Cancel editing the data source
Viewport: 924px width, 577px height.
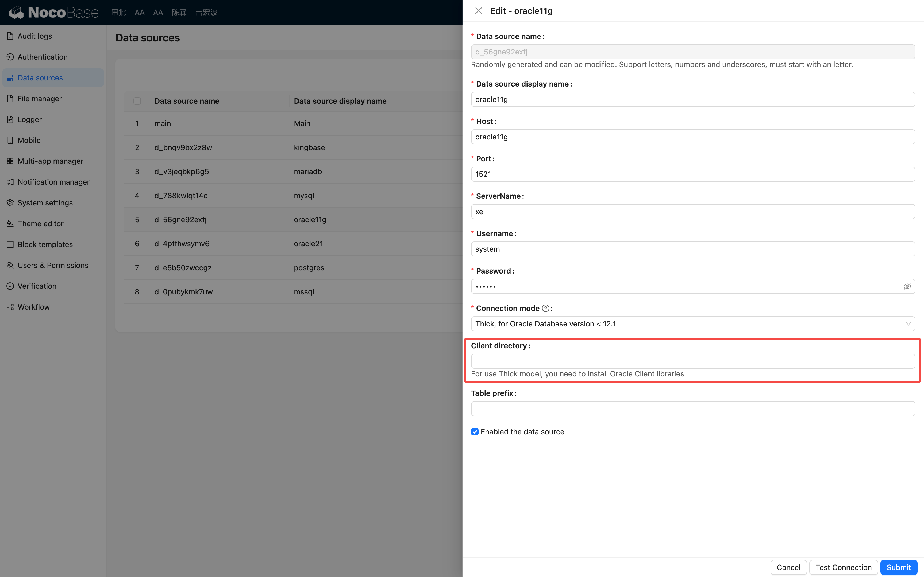788,567
